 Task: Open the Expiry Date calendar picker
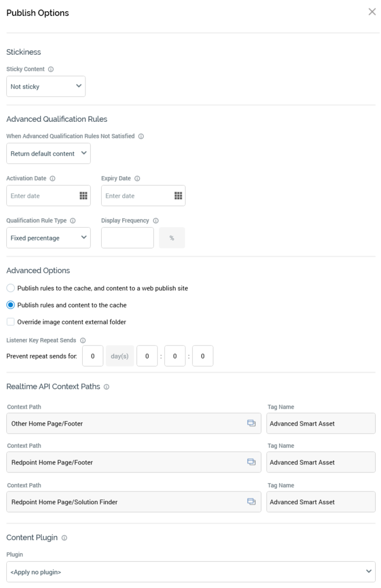tap(178, 196)
